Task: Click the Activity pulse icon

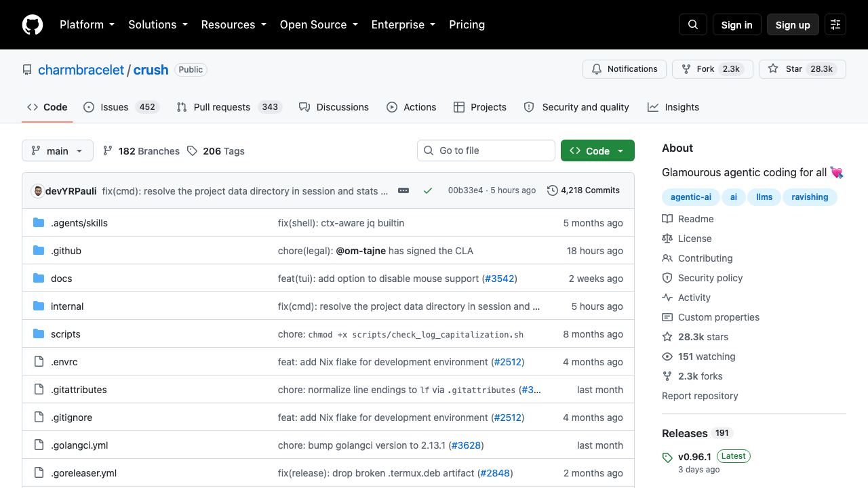Action: click(667, 298)
